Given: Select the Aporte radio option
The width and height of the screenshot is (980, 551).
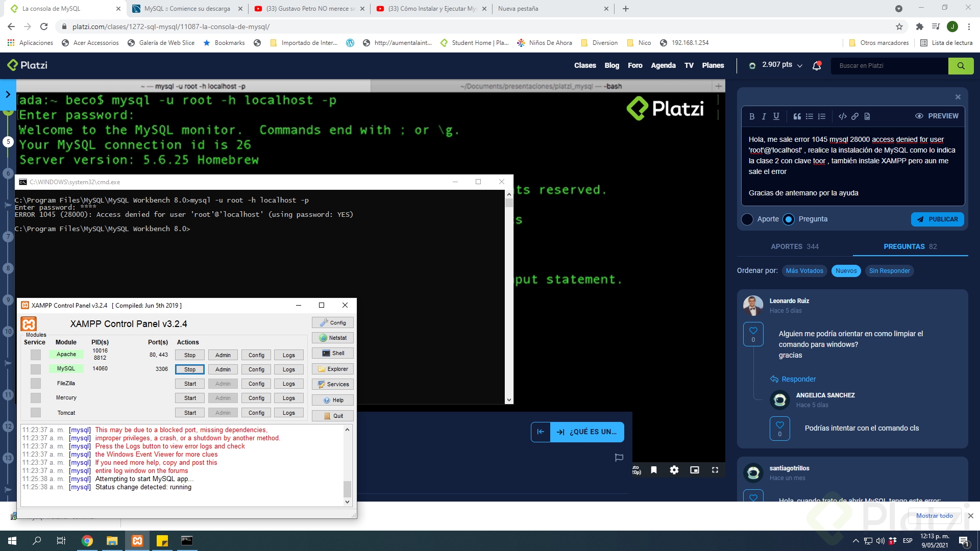Looking at the screenshot, I should (747, 219).
